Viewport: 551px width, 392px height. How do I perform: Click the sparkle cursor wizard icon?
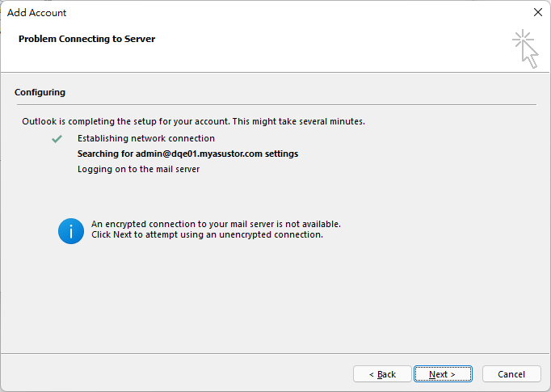tap(525, 48)
